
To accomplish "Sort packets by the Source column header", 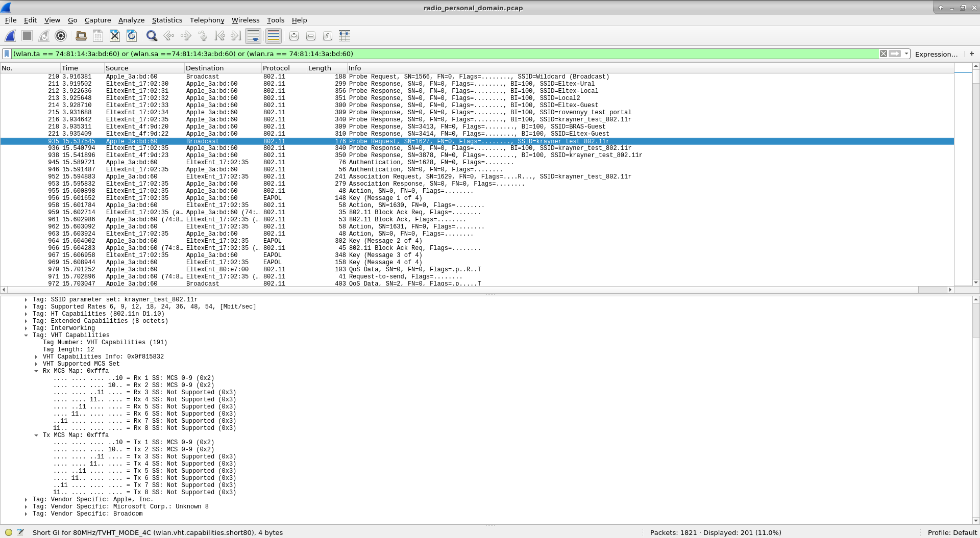I will [x=144, y=68].
